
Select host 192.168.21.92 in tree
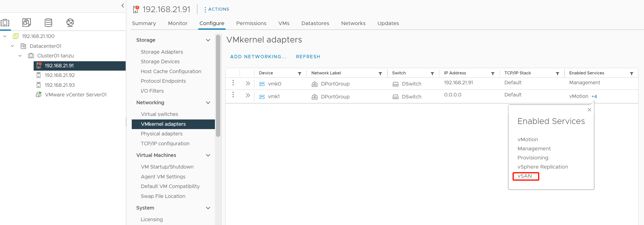(x=60, y=75)
